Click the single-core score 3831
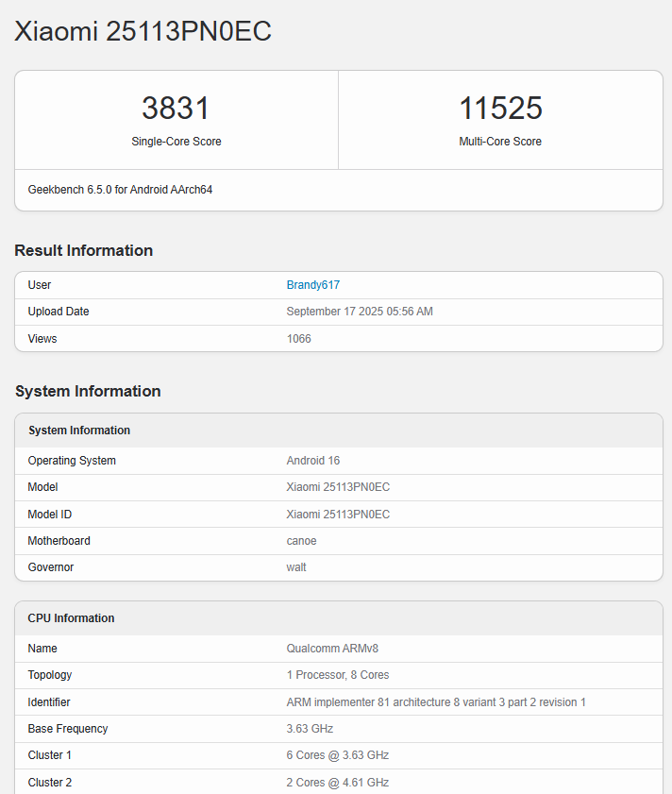Viewport: 672px width, 794px height. coord(176,108)
